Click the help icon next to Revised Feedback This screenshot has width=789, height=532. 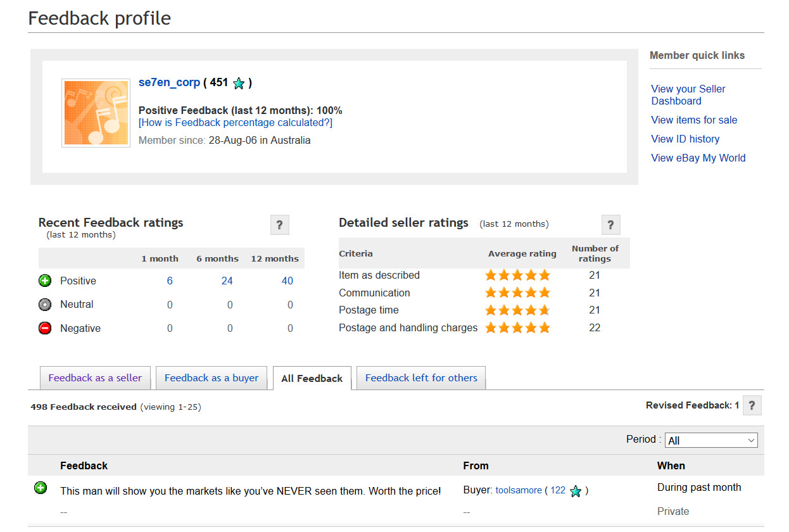pyautogui.click(x=752, y=405)
